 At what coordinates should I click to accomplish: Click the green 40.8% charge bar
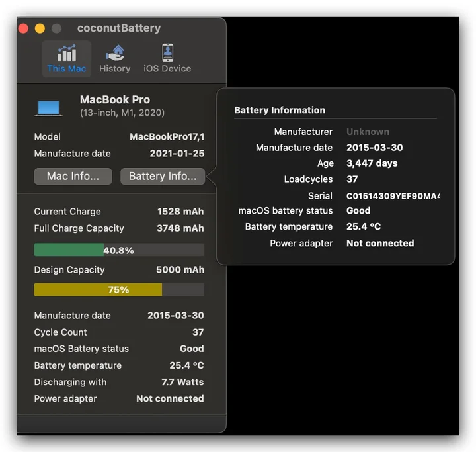tap(69, 249)
